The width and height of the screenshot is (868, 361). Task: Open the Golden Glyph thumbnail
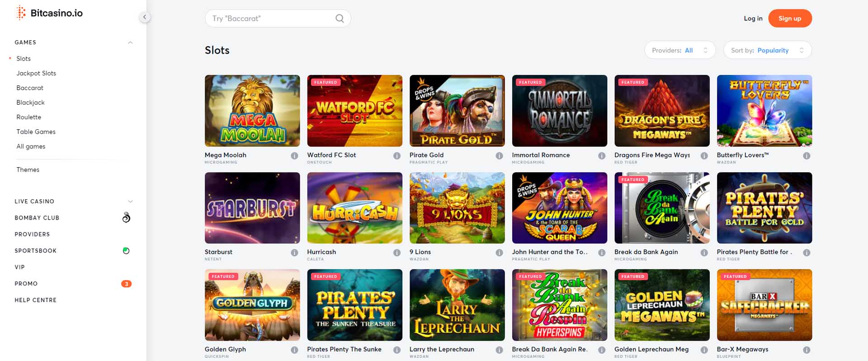[x=252, y=305]
